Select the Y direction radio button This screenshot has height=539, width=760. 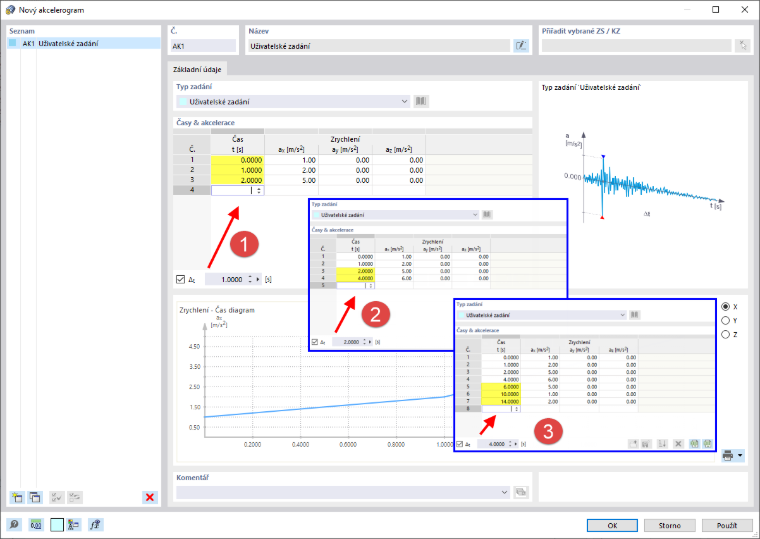[x=726, y=320]
